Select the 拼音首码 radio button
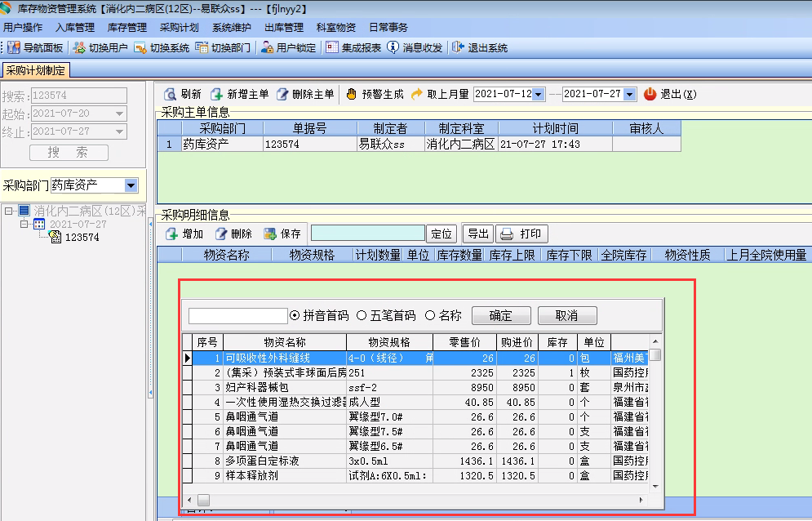This screenshot has width=812, height=521. click(295, 315)
